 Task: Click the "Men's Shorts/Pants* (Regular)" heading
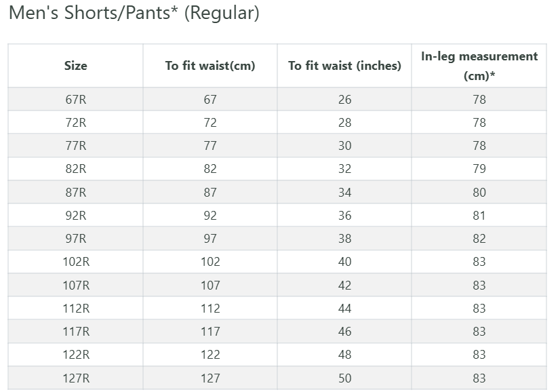[x=134, y=14]
